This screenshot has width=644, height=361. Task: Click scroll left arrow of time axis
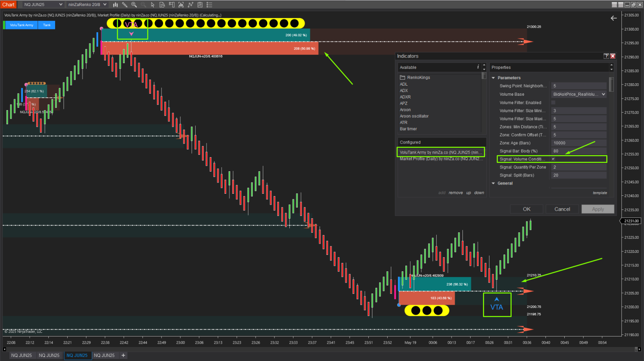click(4, 349)
